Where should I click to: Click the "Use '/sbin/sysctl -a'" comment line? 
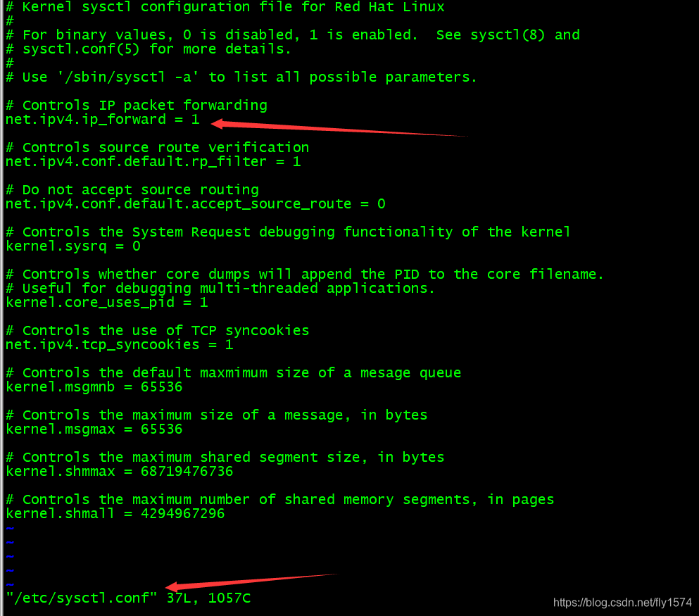coord(241,77)
